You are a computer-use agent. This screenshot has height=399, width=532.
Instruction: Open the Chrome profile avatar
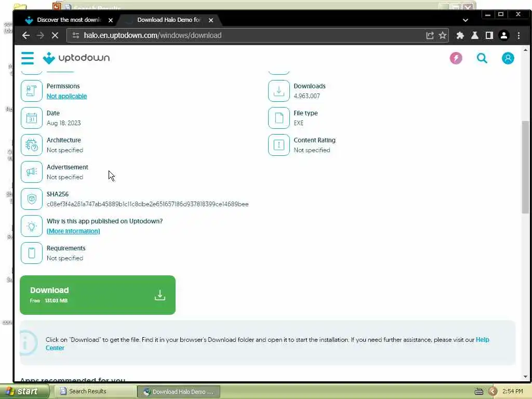pos(504,35)
